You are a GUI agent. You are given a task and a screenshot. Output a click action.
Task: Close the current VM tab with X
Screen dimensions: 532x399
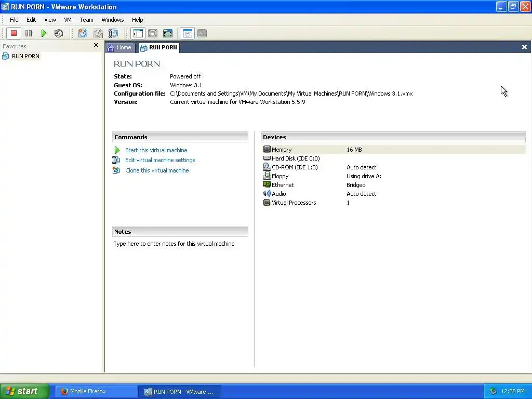pos(524,47)
